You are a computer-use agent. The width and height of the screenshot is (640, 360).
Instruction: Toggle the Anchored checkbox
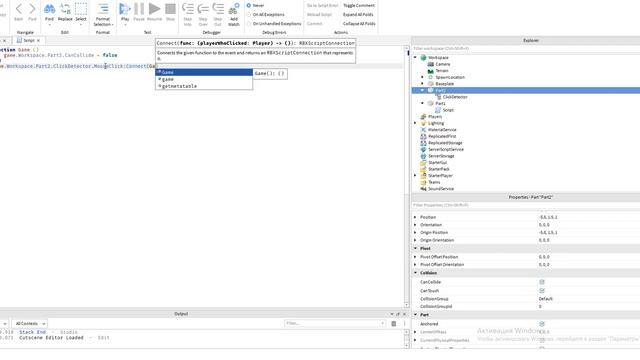542,324
